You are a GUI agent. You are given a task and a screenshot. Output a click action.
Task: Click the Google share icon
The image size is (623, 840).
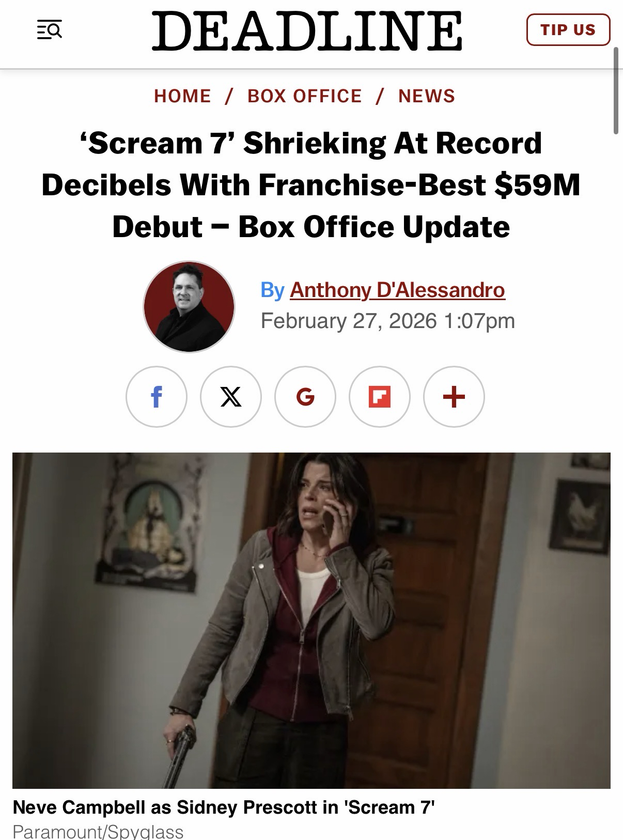coord(305,397)
